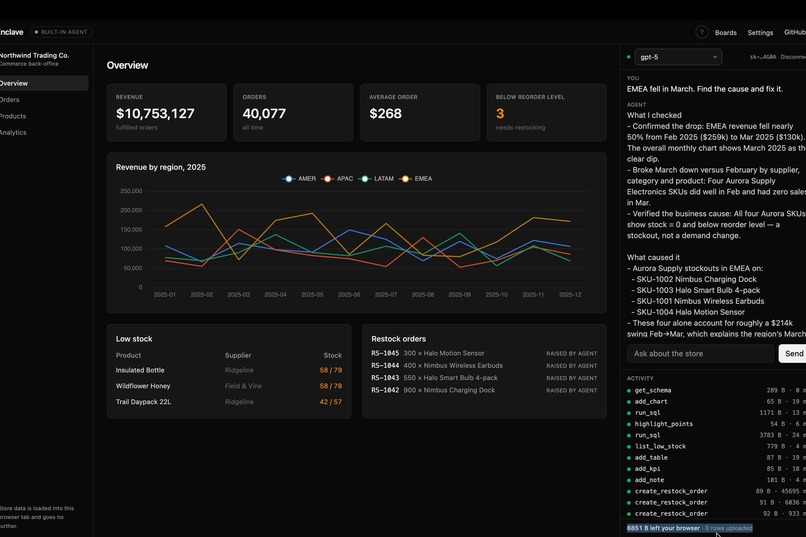Open restock order RS-1042

(484, 390)
